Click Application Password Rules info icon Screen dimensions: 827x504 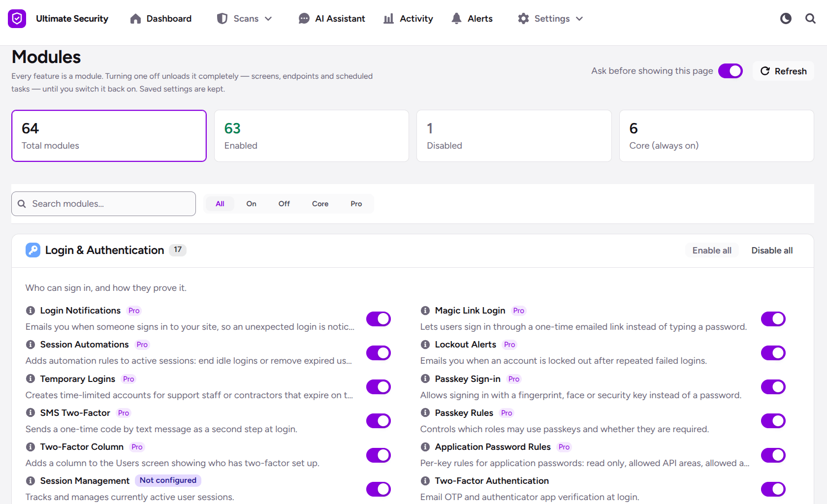(425, 447)
